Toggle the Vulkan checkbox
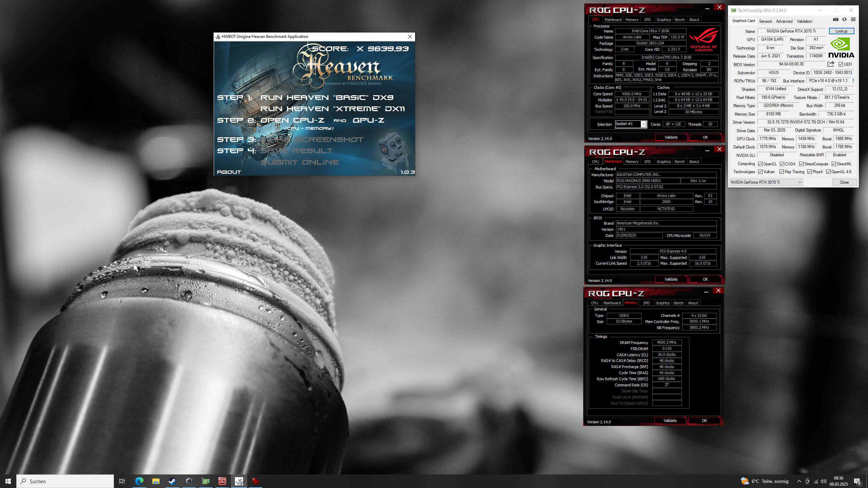This screenshot has height=488, width=868. coord(761,172)
